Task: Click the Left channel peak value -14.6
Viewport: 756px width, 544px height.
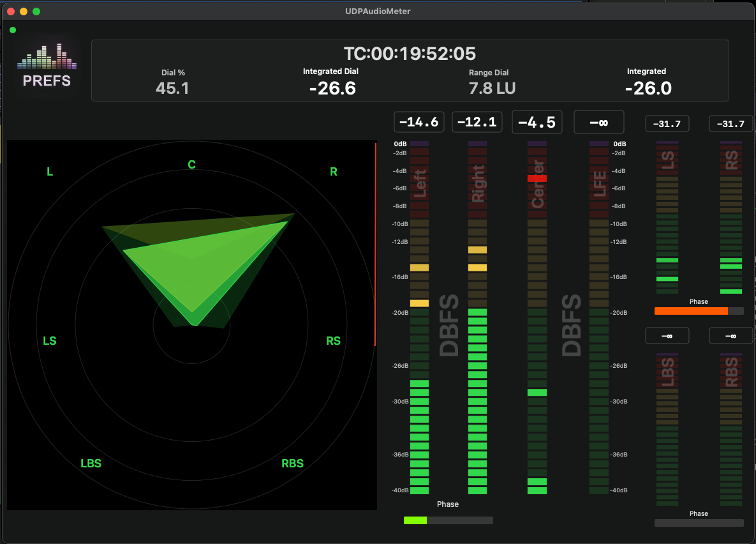Action: [x=419, y=122]
